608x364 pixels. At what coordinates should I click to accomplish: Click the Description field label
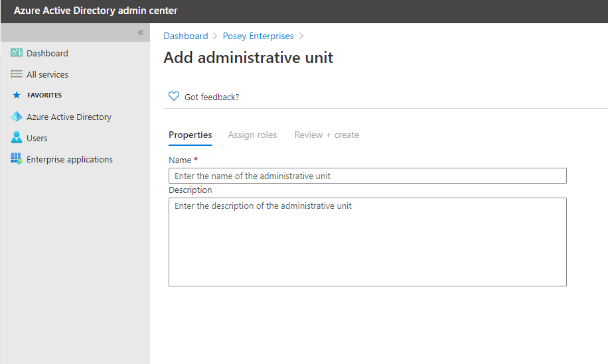coord(190,190)
